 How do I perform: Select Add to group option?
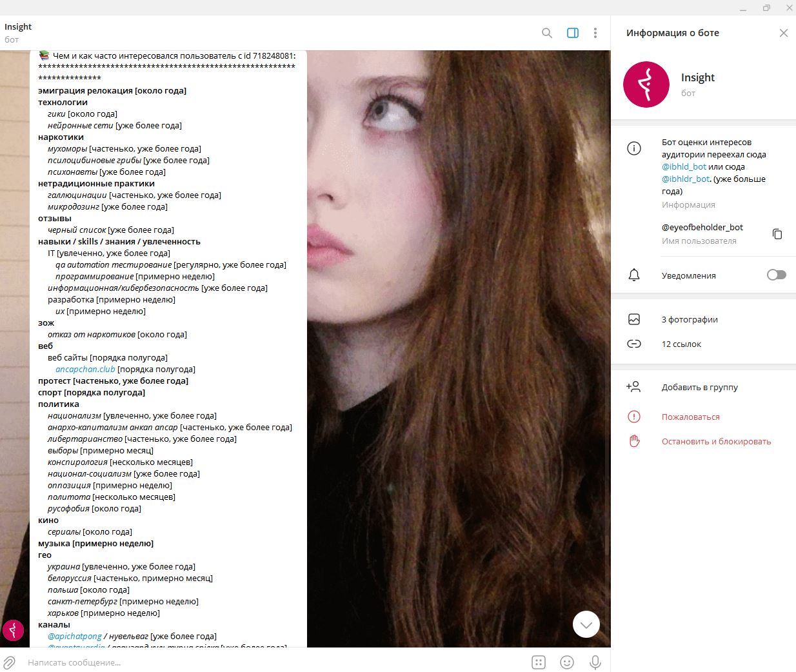point(703,387)
